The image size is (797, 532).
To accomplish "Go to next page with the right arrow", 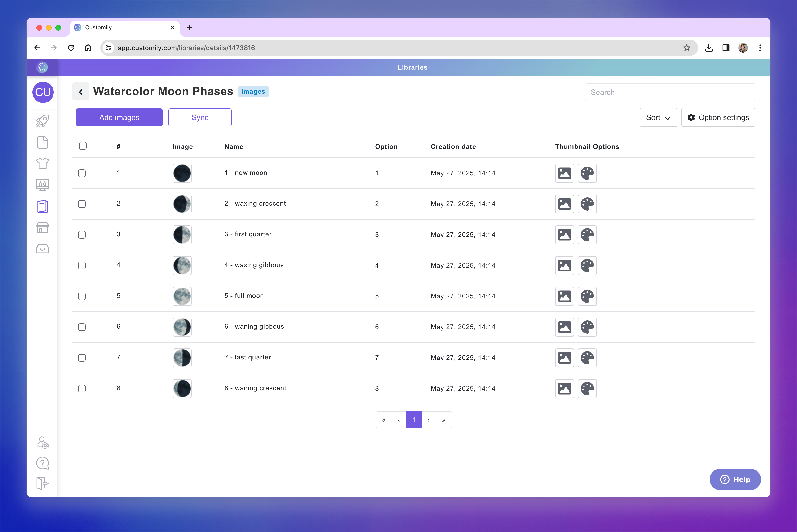I will tap(429, 420).
